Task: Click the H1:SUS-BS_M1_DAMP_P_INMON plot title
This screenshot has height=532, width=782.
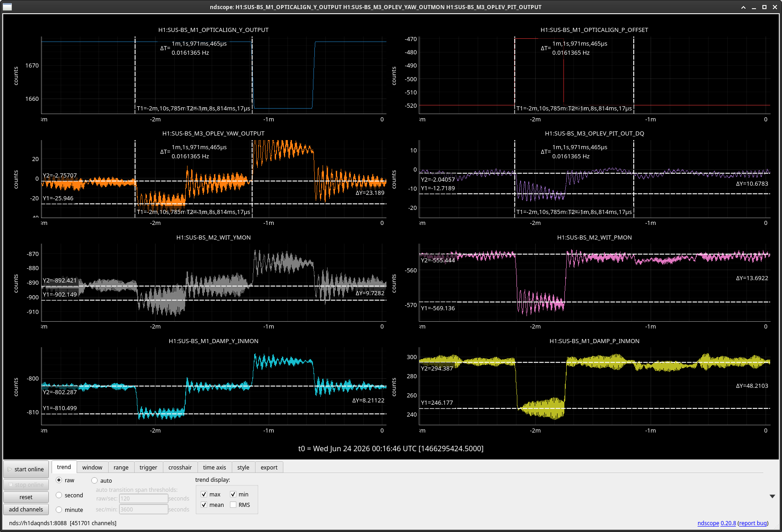Action: pyautogui.click(x=594, y=341)
